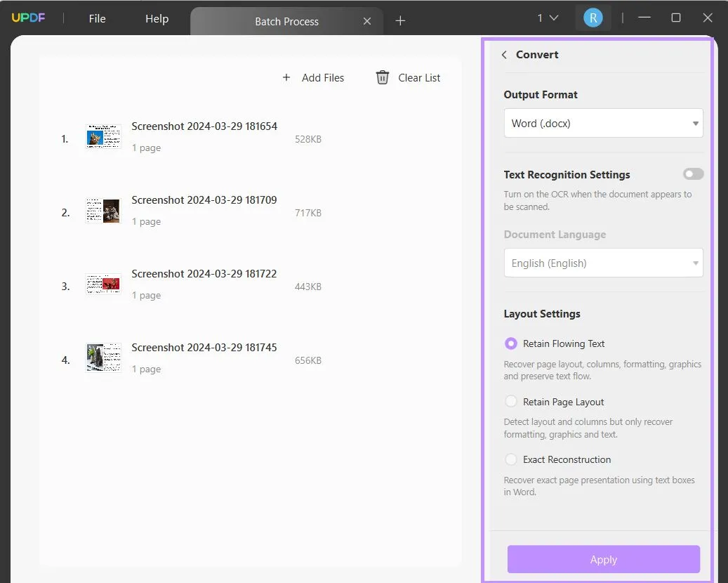Click the UPDF logo icon

coord(28,18)
